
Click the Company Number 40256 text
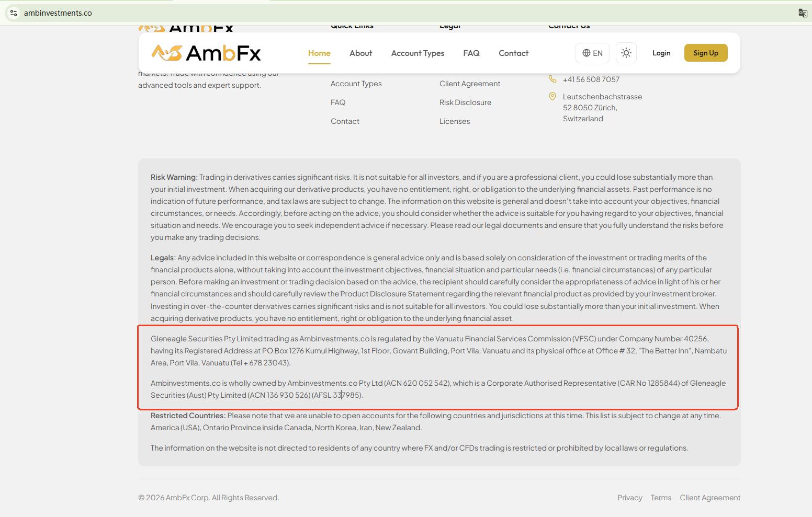[x=663, y=339]
